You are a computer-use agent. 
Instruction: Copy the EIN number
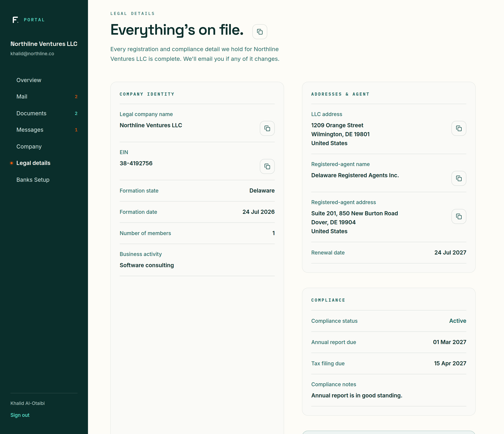pos(267,166)
